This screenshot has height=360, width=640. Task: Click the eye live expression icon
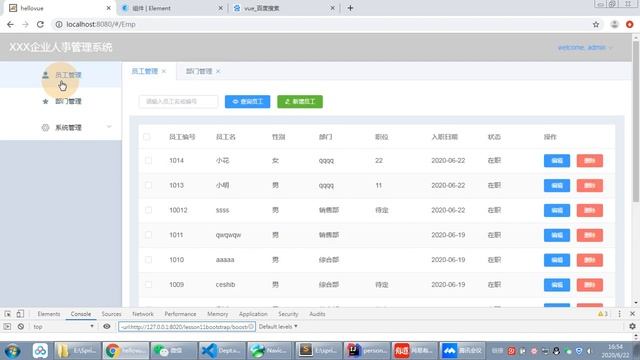107,327
